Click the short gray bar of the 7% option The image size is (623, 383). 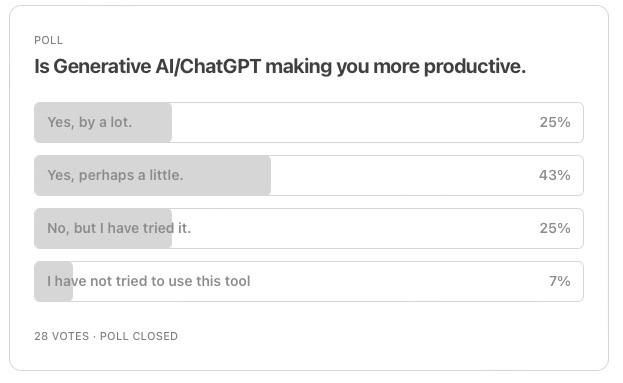click(54, 281)
